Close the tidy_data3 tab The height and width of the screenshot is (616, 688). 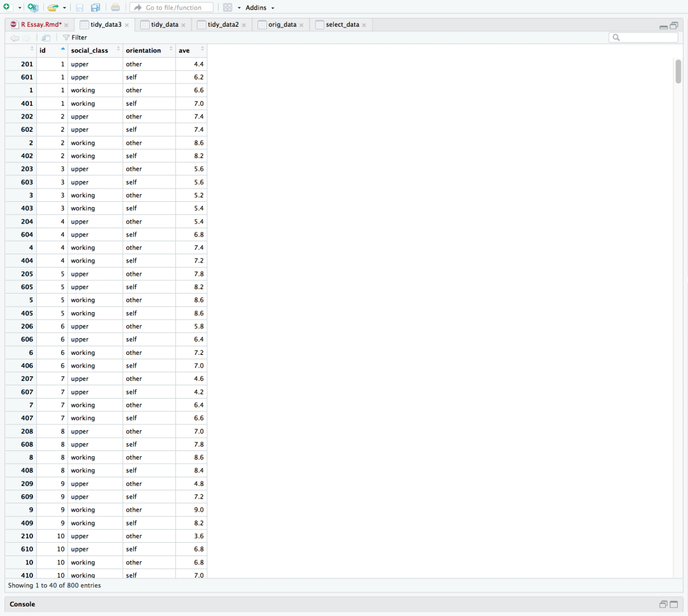tap(127, 25)
